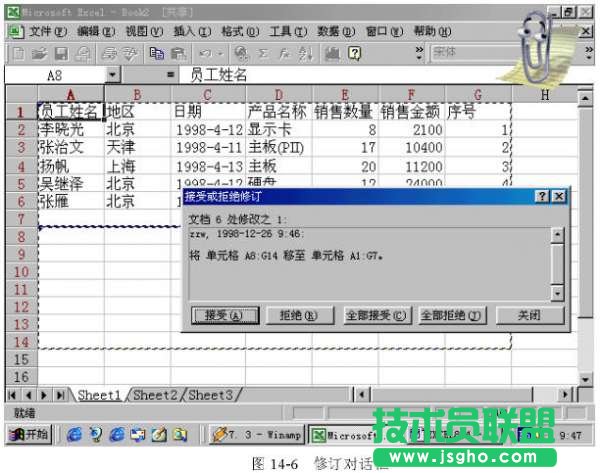Screen dimensions: 600x473
Task: Click the 接受(A) accept button
Action: pyautogui.click(x=225, y=315)
